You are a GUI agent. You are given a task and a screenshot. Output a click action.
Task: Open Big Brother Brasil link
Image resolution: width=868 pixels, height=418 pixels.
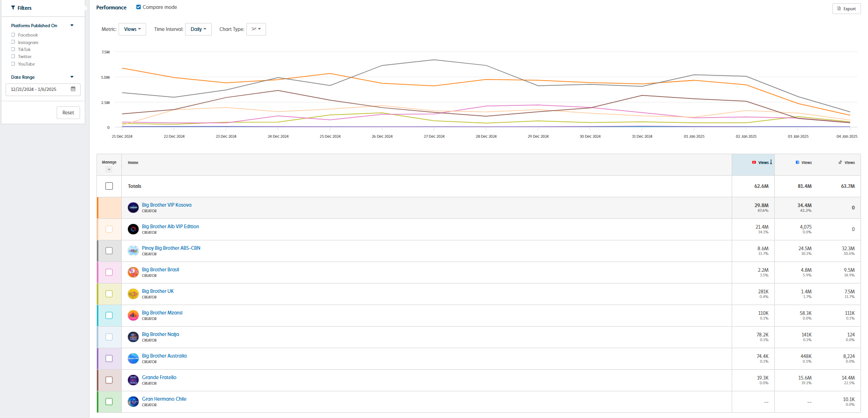tap(160, 269)
